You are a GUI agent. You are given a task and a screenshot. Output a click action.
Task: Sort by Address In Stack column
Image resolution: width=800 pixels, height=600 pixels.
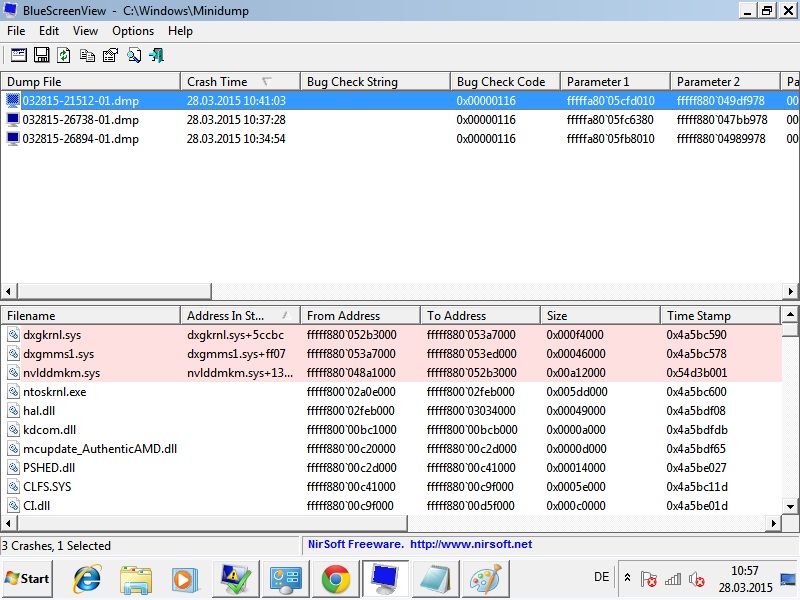tap(240, 316)
